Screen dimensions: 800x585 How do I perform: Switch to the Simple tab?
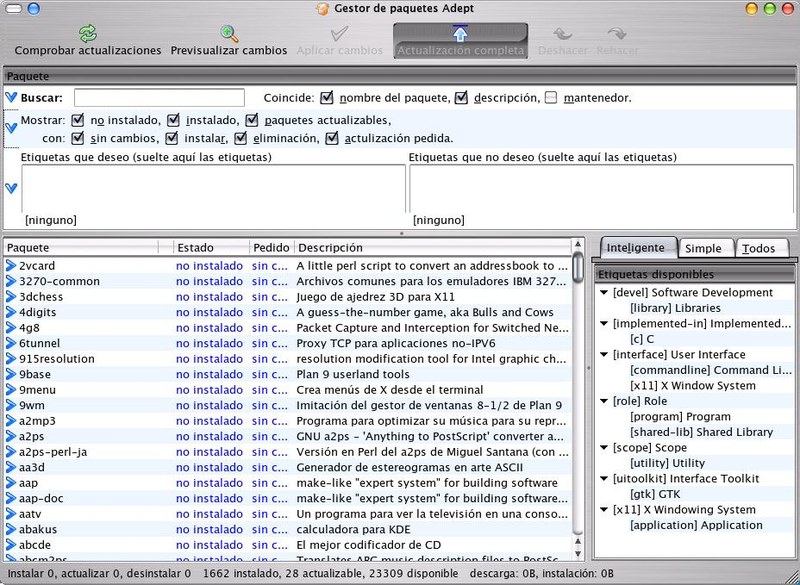tap(706, 248)
